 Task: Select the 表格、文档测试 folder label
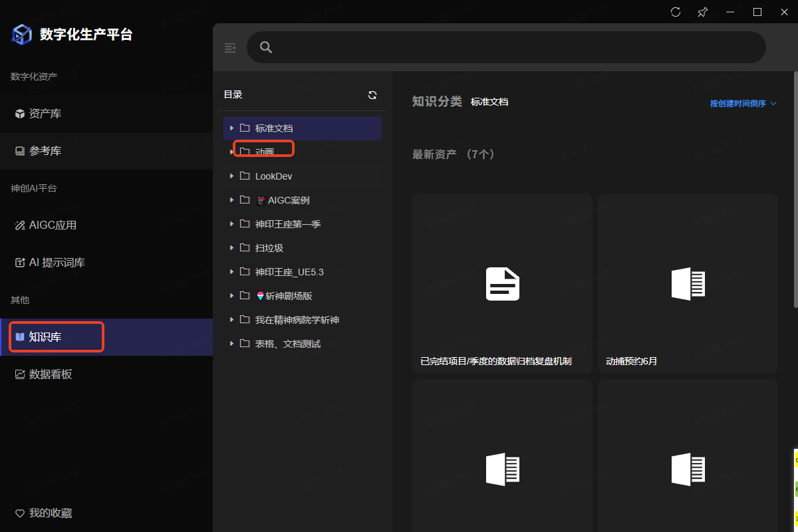288,344
